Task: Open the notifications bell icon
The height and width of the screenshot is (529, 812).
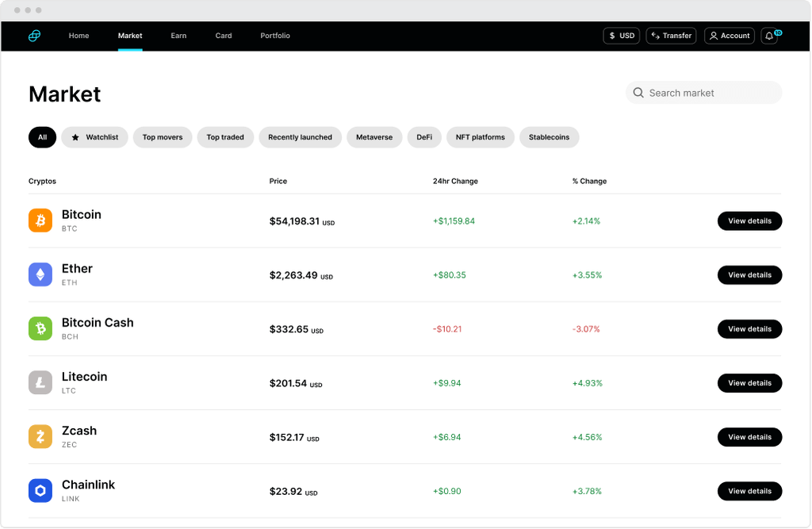Action: [x=769, y=36]
